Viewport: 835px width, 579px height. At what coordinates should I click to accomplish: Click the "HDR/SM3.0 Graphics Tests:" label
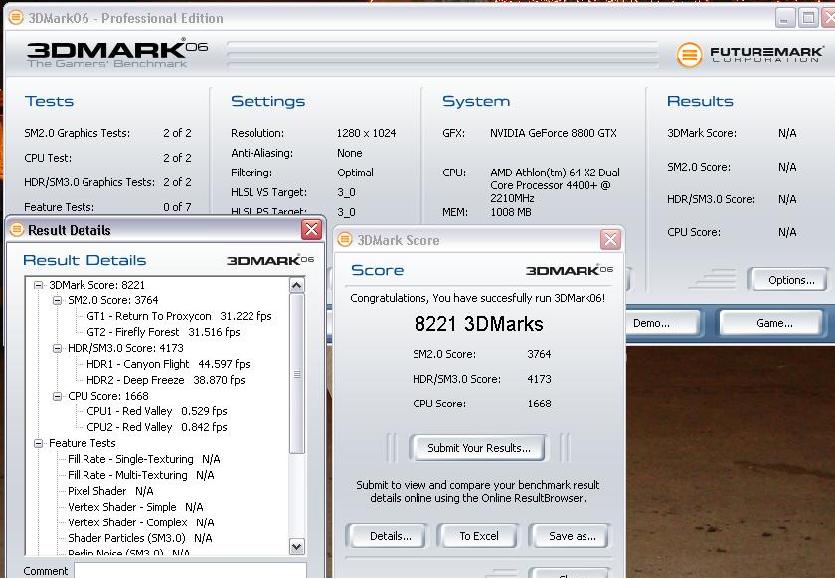click(x=89, y=182)
